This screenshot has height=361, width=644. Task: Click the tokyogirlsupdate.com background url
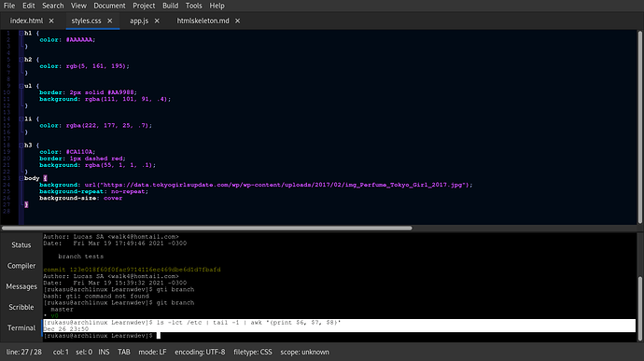(x=279, y=185)
